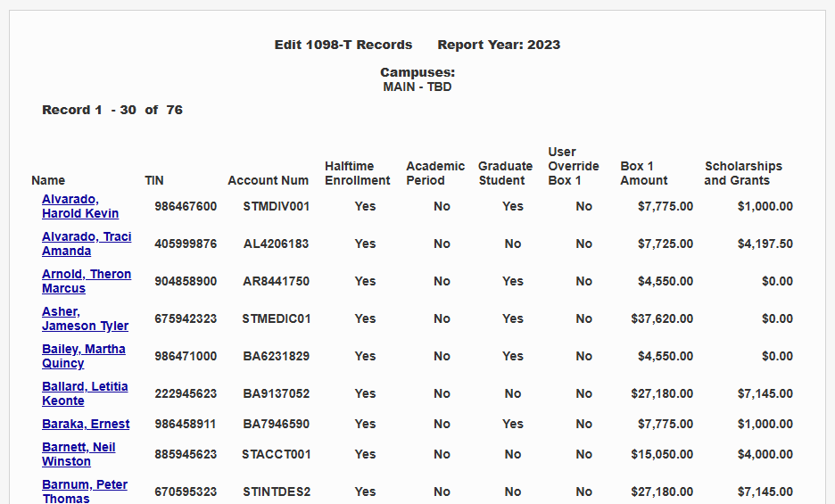Click the Academic Period column header

click(x=435, y=173)
